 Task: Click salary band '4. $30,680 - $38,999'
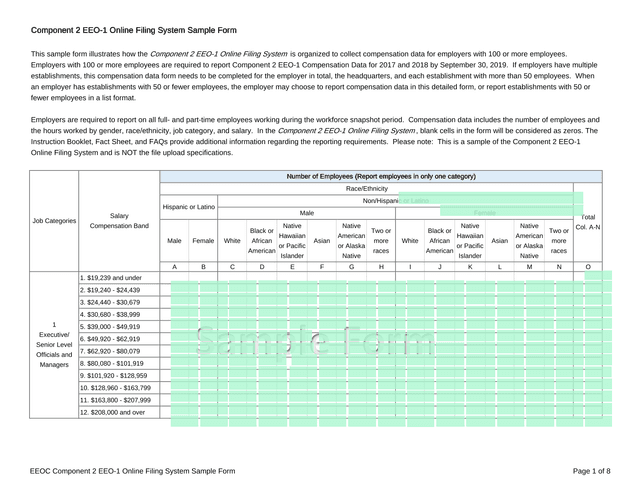click(x=119, y=315)
